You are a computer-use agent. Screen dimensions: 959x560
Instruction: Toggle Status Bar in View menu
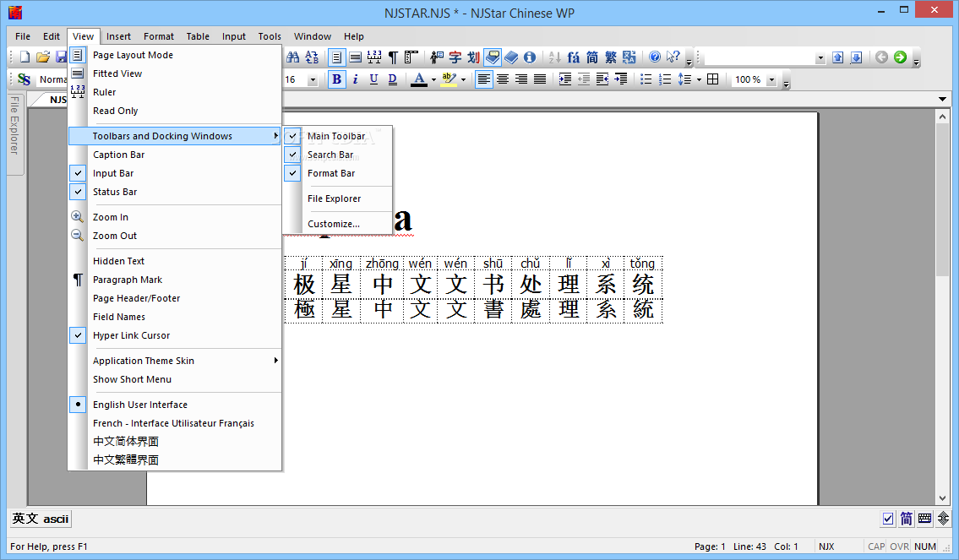175,192
